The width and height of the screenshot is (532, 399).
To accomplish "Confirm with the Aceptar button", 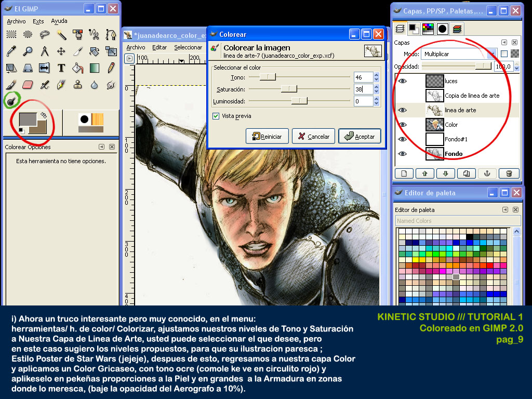I will pos(360,137).
